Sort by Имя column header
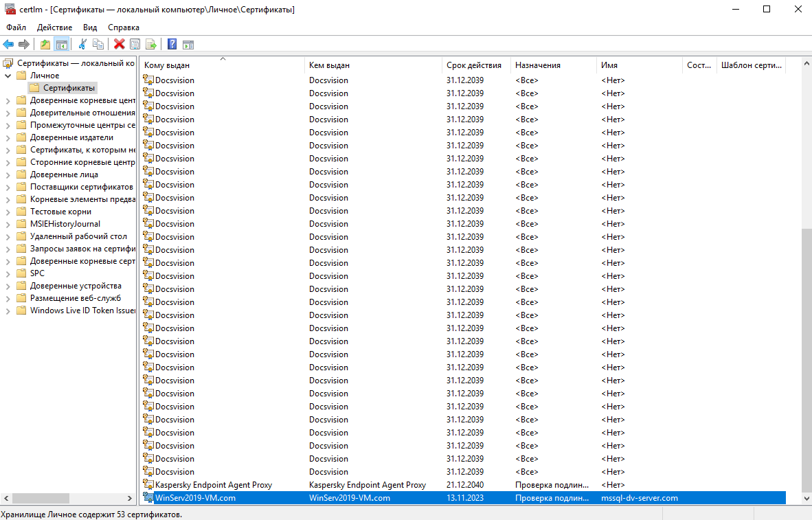Viewport: 812px width, 520px height. click(640, 65)
